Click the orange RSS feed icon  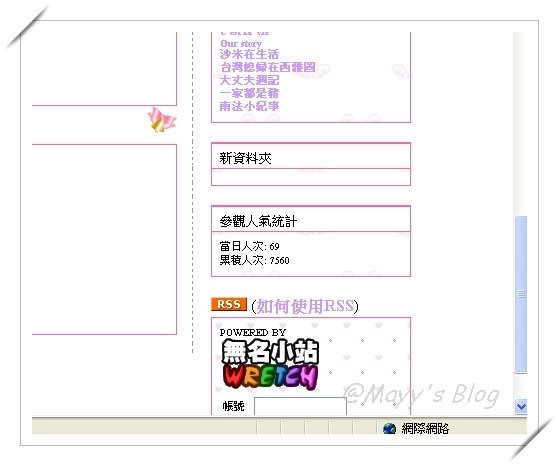[x=229, y=304]
